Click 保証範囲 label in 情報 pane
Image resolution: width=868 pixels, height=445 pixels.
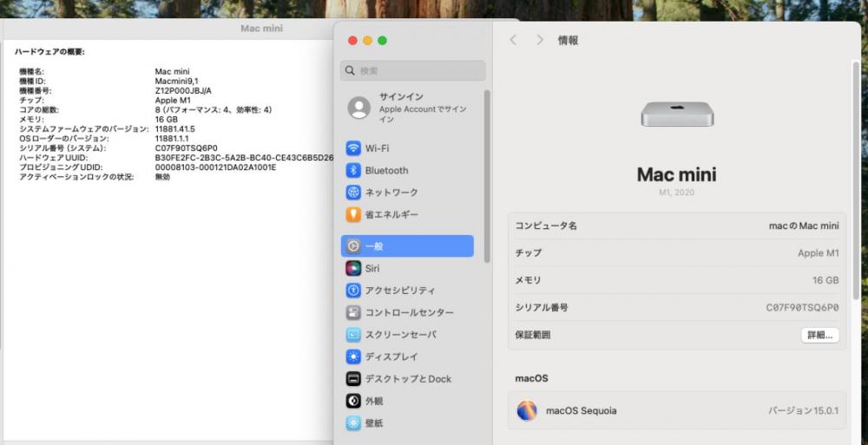533,336
